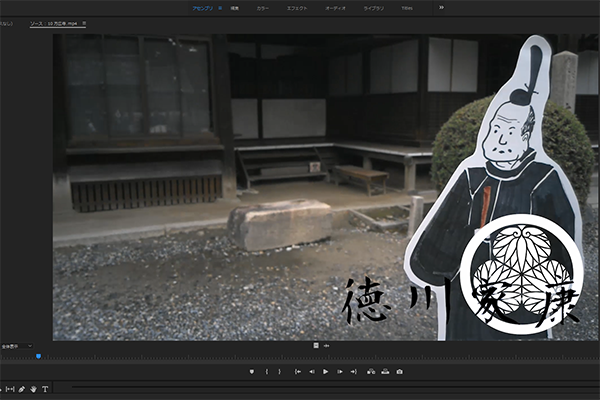Mark Out point with the right brace button
The image size is (600, 400).
point(279,371)
